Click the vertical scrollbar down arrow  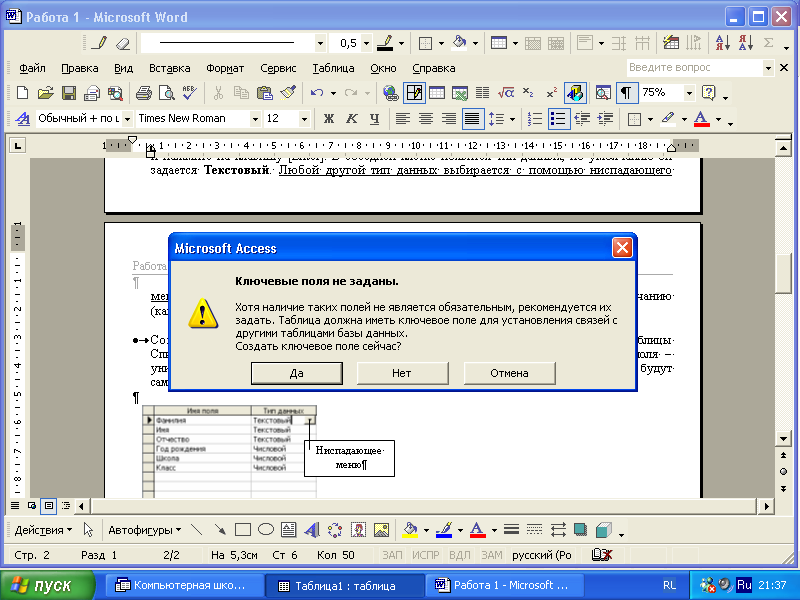point(783,438)
